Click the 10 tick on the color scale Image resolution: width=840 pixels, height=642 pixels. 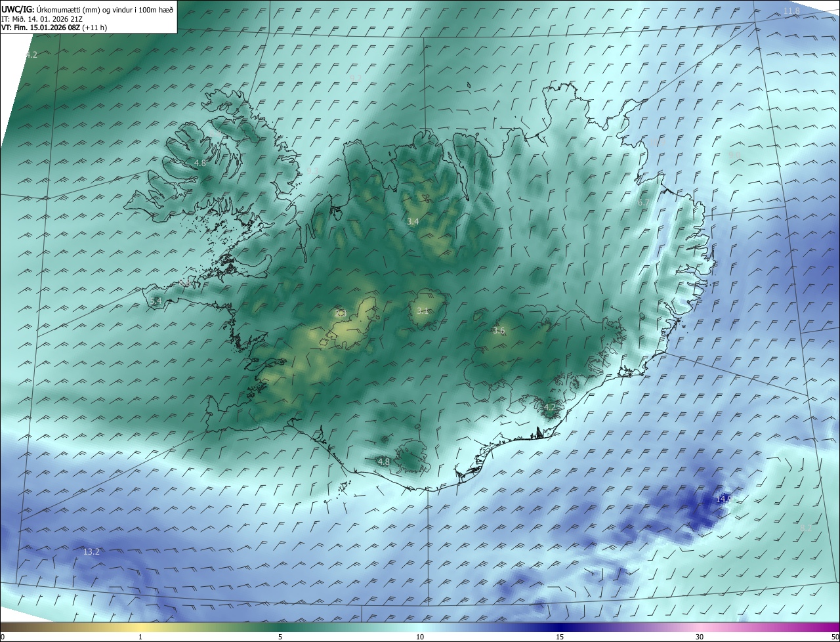420,637
